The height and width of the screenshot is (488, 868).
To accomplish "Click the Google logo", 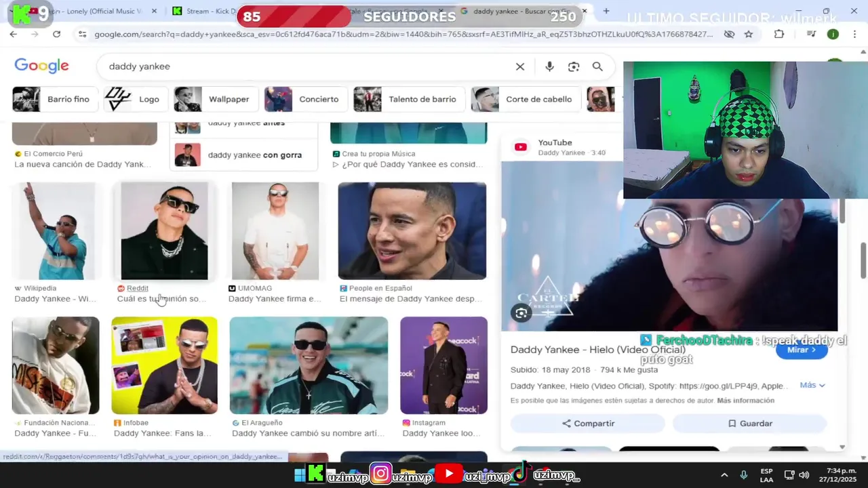I will coord(41,66).
